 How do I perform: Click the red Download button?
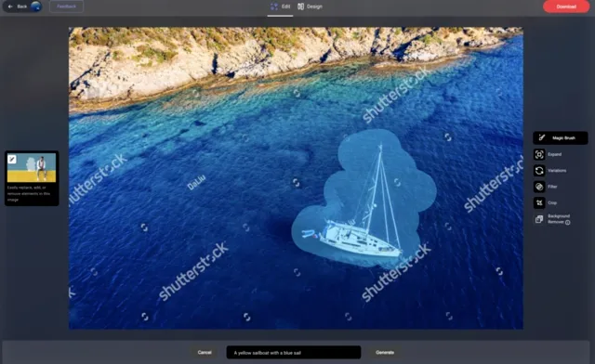click(566, 6)
